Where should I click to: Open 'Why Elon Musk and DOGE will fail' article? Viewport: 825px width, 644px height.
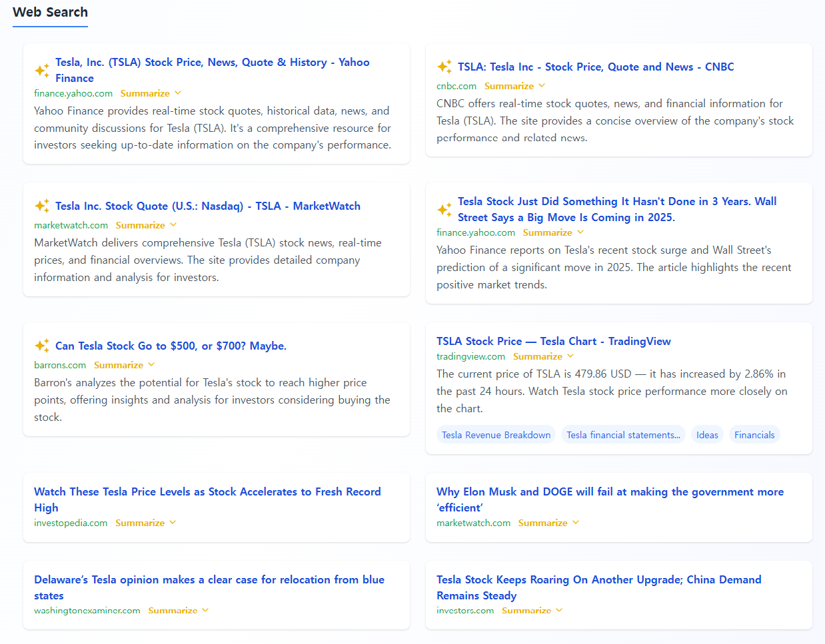[610, 499]
